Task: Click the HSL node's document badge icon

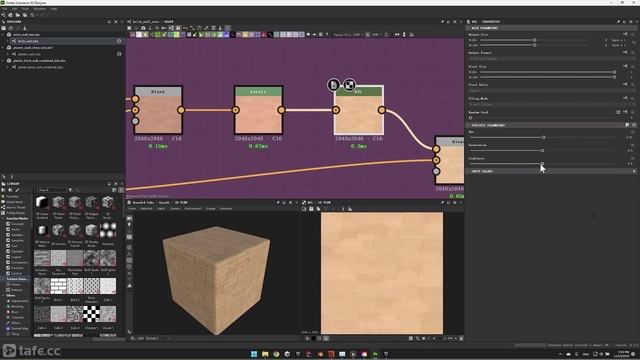Action: coord(333,85)
